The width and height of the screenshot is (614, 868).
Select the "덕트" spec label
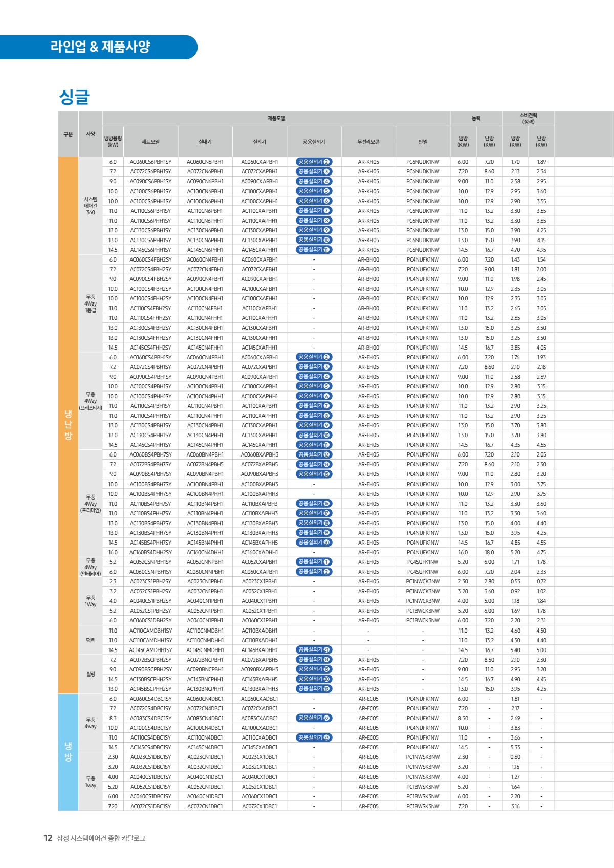(91, 640)
